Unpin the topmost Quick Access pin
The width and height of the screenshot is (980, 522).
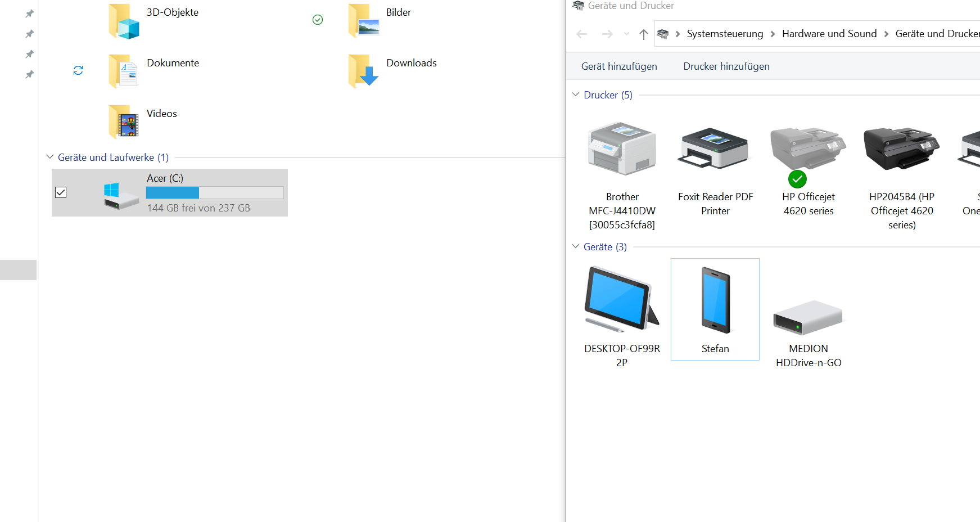pyautogui.click(x=29, y=13)
